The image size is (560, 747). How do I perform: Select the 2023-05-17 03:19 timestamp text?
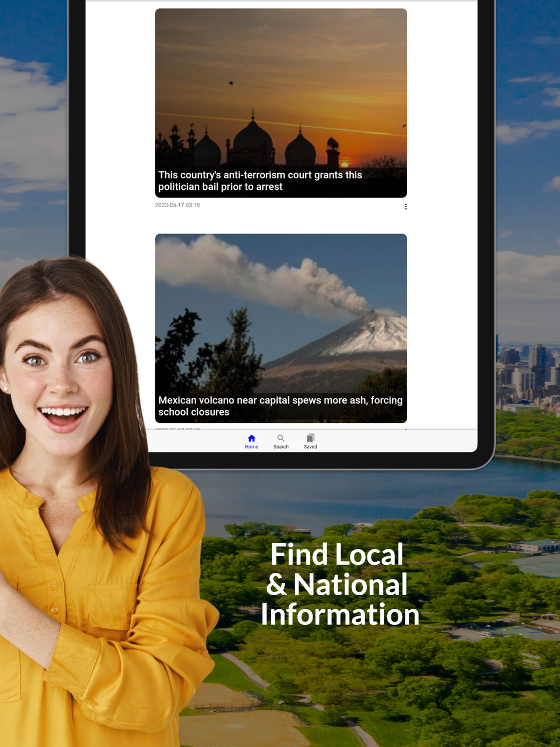coord(178,205)
